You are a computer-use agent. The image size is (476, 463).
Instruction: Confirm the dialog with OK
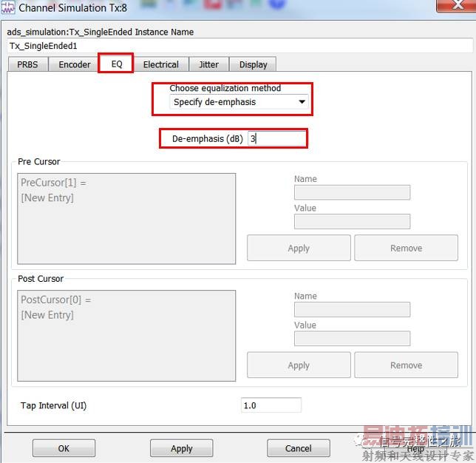64,448
